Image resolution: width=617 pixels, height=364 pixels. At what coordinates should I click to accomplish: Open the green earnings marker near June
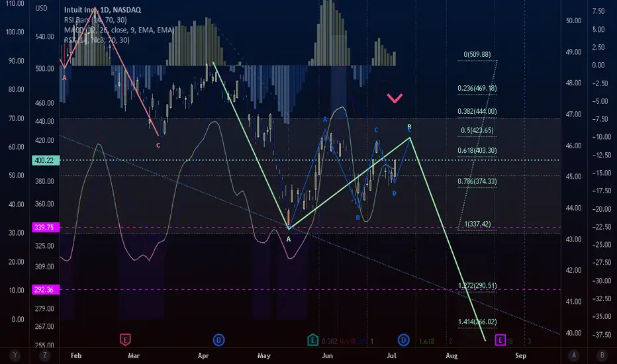coord(312,340)
